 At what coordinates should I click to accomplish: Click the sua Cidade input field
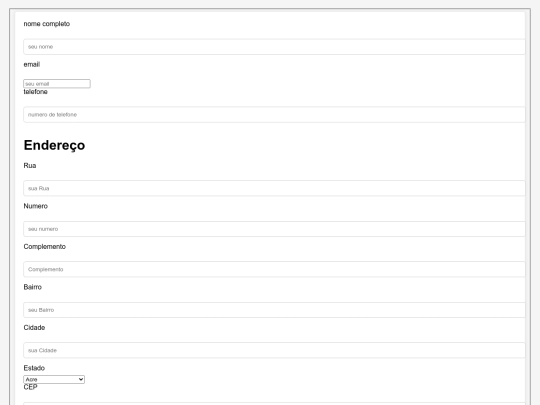(x=274, y=350)
